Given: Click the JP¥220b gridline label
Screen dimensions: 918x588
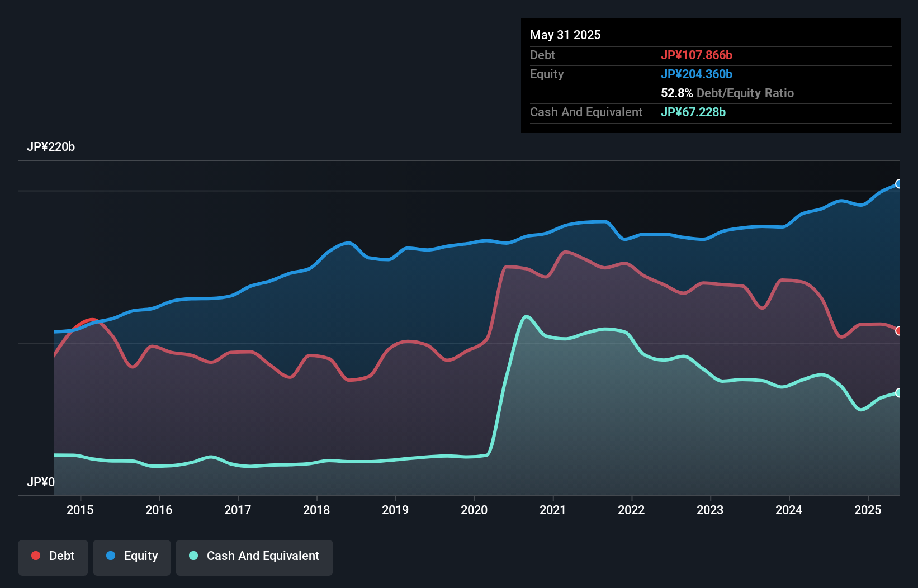Looking at the screenshot, I should (x=51, y=147).
